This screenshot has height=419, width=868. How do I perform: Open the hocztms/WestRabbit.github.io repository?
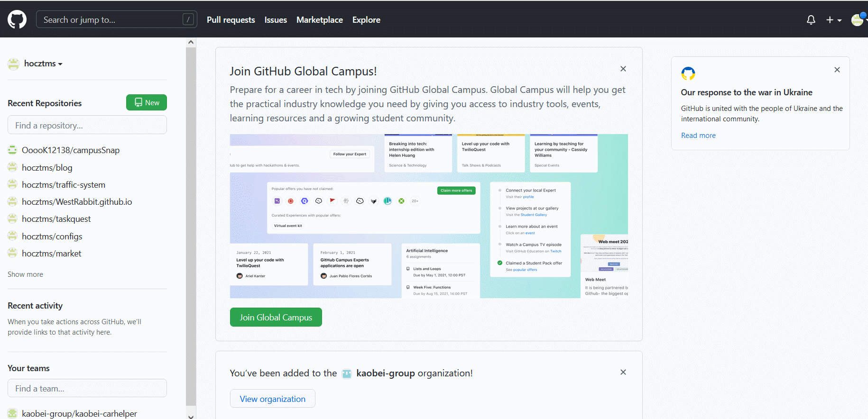pos(77,202)
